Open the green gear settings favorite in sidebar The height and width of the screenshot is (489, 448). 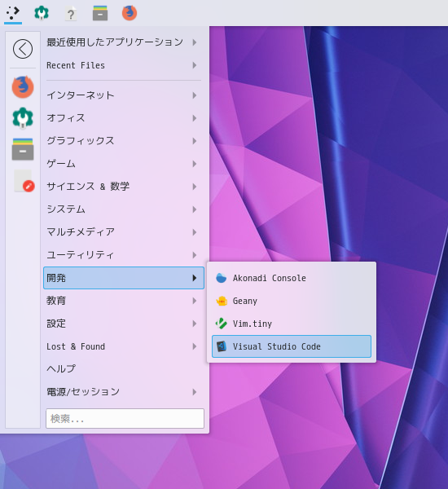pyautogui.click(x=23, y=118)
